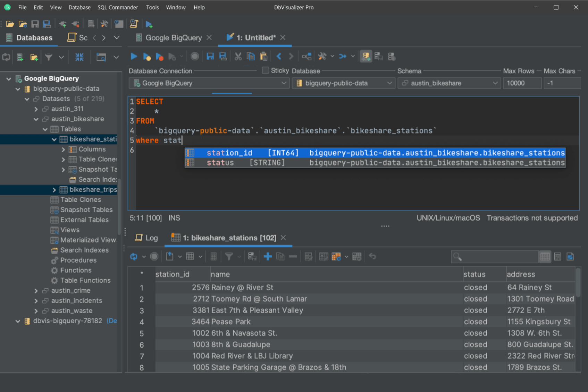This screenshot has height=392, width=588.
Task: Click the Save All icon in the main toolbar
Action: 47,24
